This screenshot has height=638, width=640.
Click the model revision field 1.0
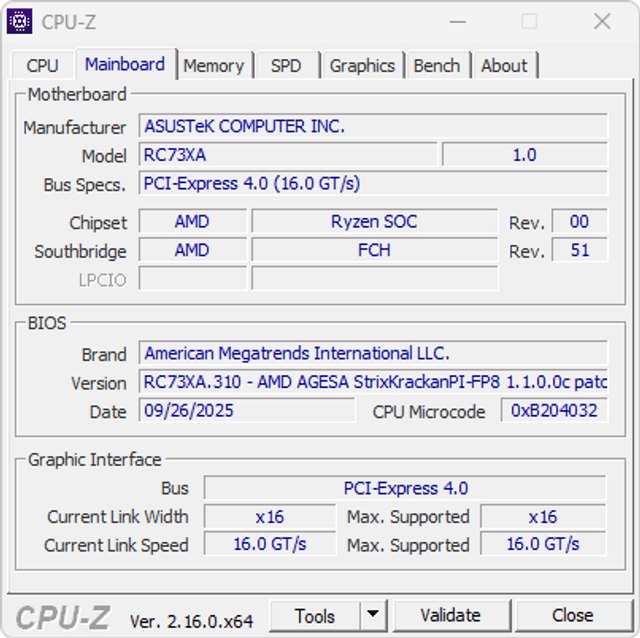click(524, 155)
